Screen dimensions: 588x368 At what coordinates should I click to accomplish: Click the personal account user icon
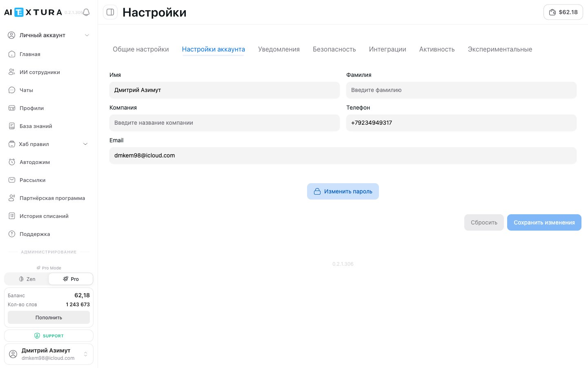click(12, 35)
